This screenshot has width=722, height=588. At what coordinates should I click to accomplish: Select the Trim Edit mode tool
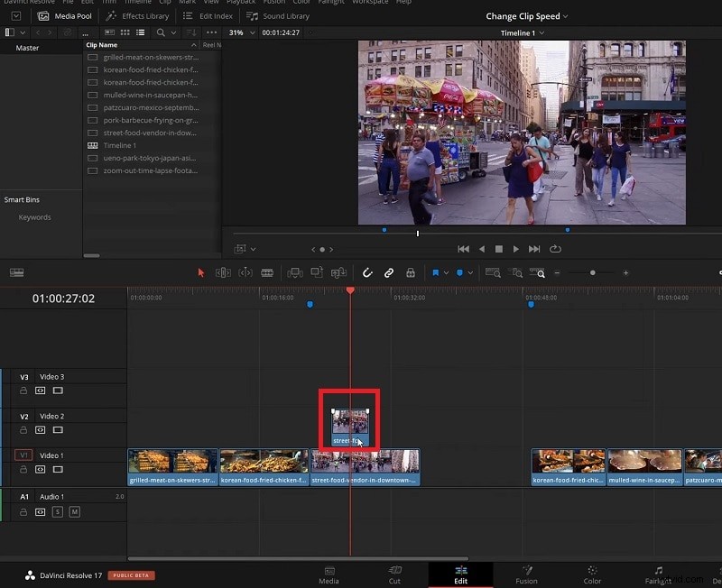[224, 272]
